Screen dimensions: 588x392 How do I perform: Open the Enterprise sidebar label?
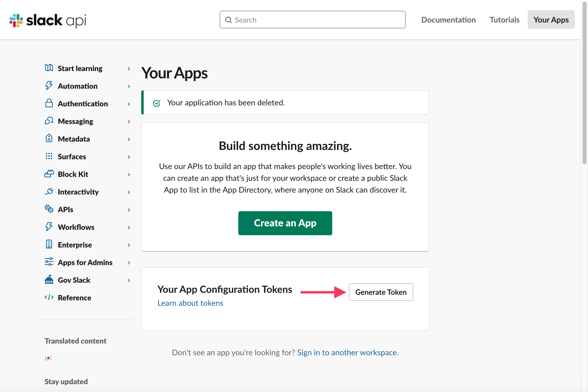[75, 245]
